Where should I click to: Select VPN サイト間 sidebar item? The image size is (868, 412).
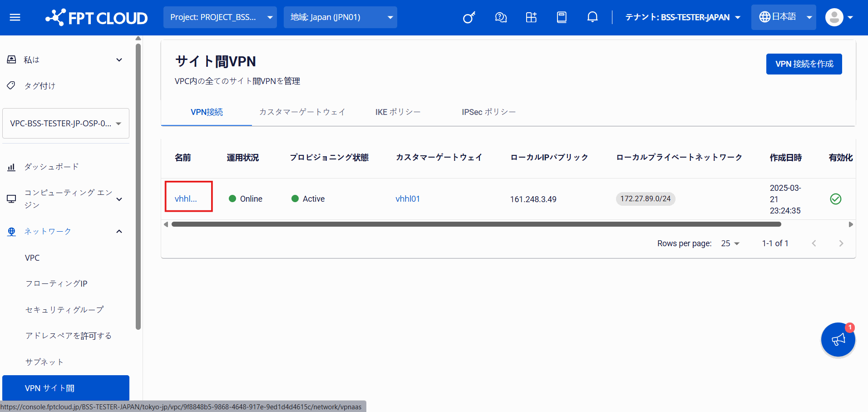pyautogui.click(x=66, y=388)
